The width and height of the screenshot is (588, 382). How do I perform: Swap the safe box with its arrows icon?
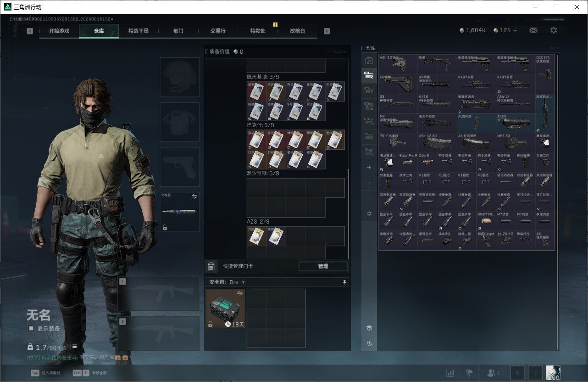click(x=239, y=293)
